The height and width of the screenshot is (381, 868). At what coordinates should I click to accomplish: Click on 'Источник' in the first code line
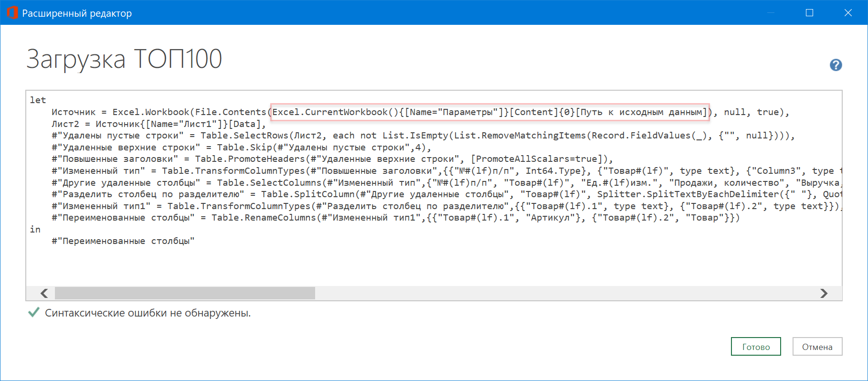point(74,112)
